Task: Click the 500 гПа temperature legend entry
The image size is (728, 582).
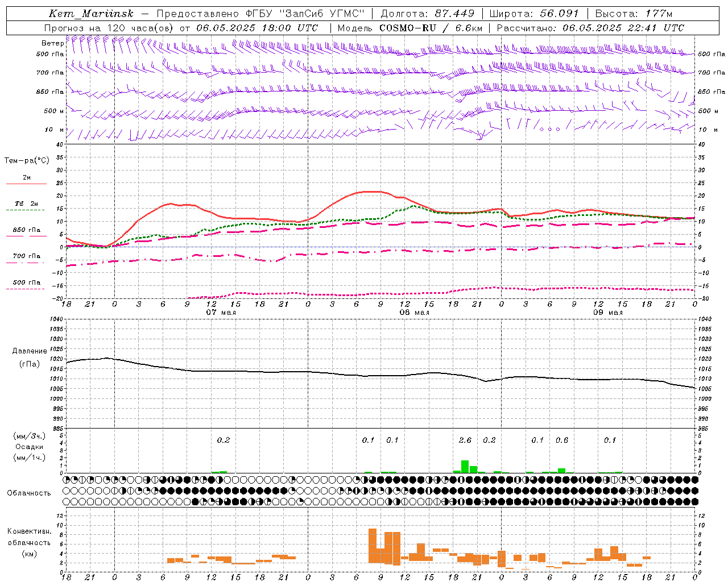Action: point(26,282)
